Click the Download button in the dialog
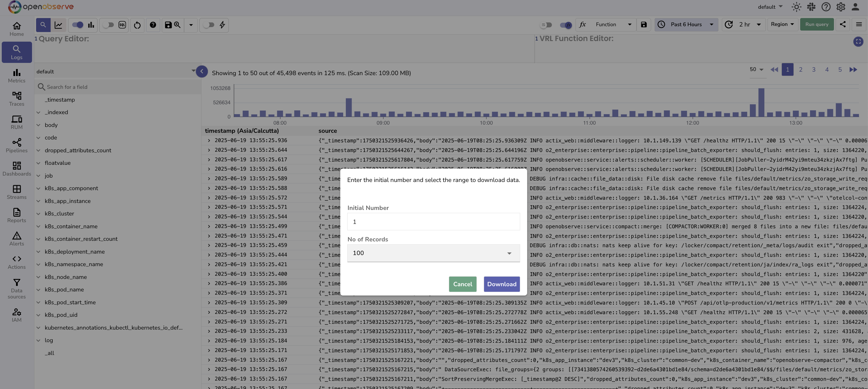 502,284
